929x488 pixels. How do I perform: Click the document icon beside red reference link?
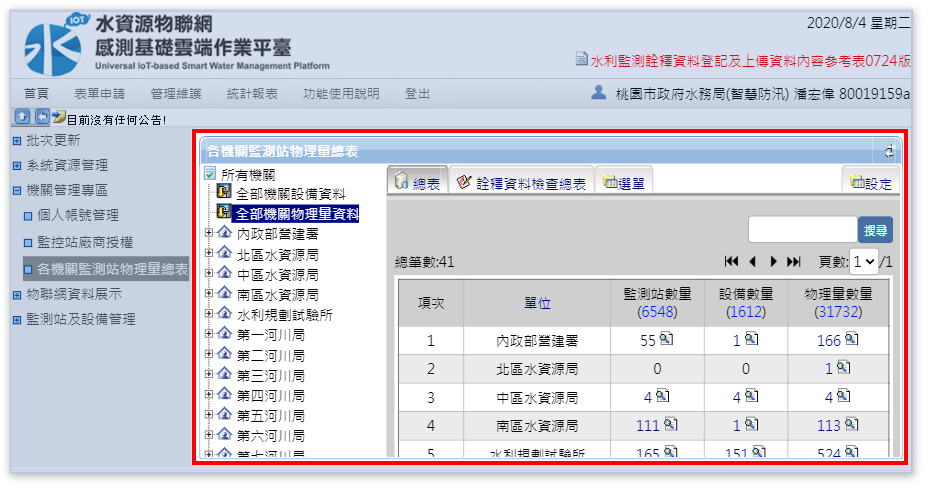tap(581, 59)
